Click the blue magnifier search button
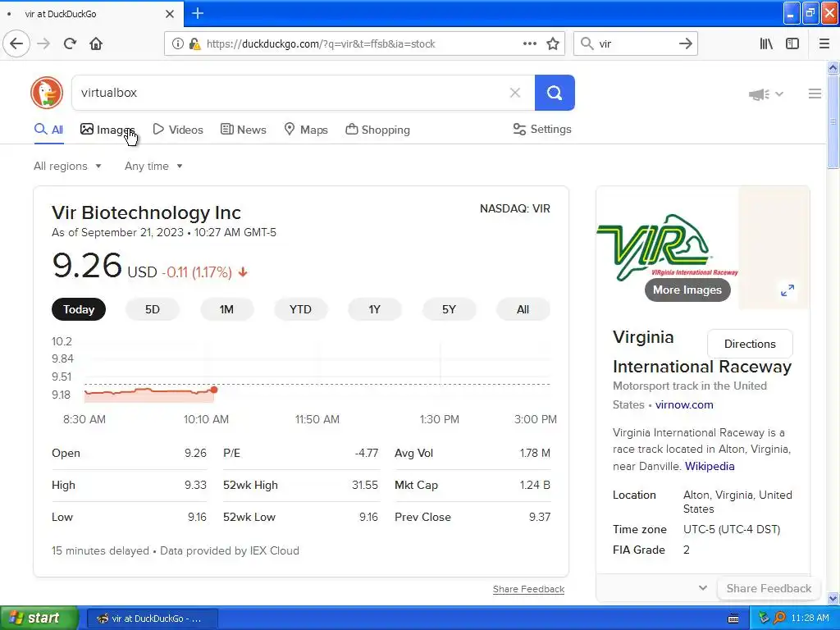 point(555,93)
